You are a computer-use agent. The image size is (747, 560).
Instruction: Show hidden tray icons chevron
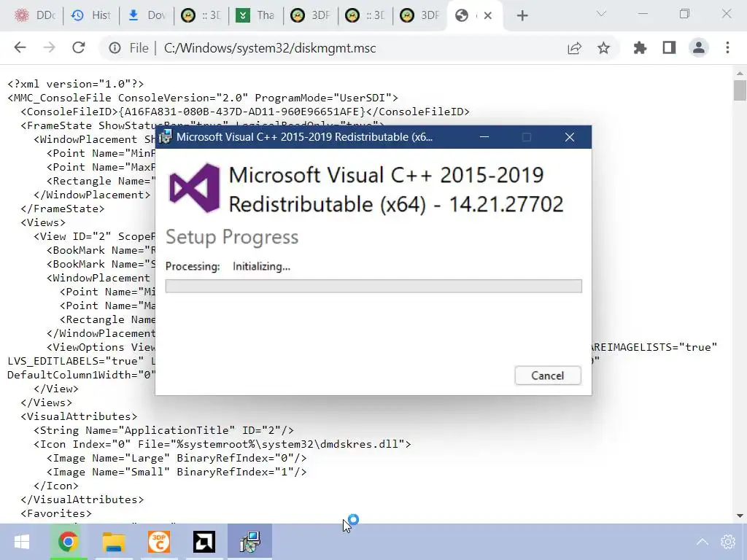703,542
